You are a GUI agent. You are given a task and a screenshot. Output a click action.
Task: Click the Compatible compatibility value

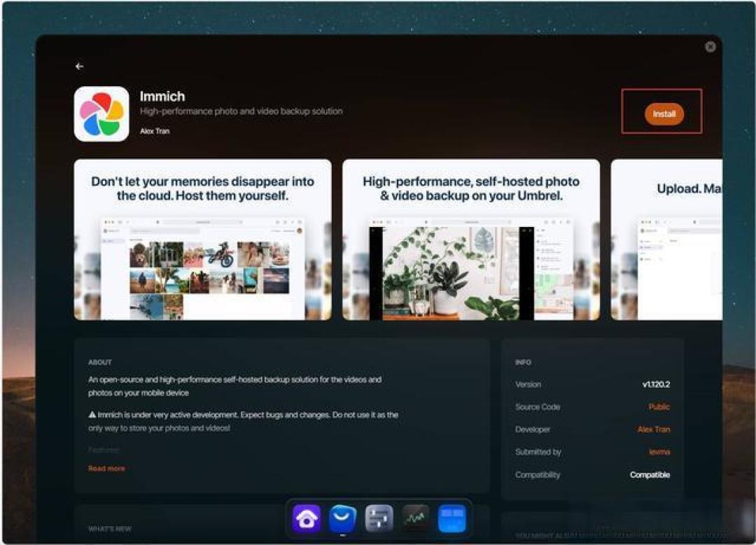[650, 474]
